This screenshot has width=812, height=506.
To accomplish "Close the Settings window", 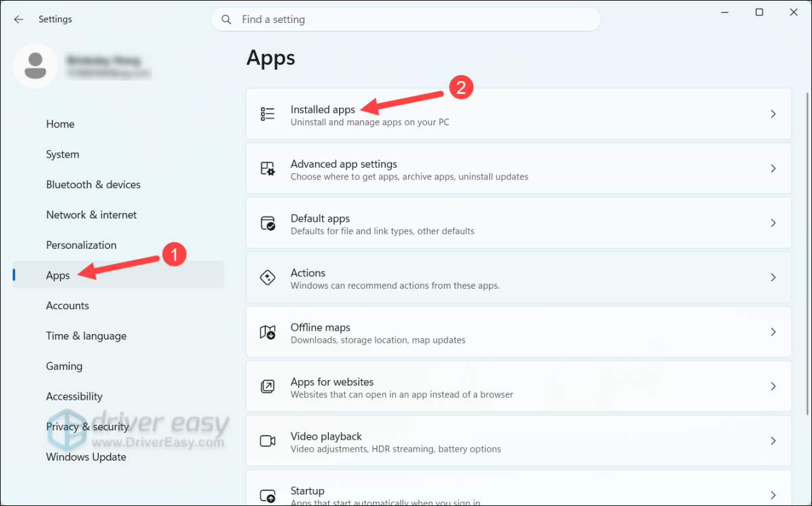I will 794,12.
